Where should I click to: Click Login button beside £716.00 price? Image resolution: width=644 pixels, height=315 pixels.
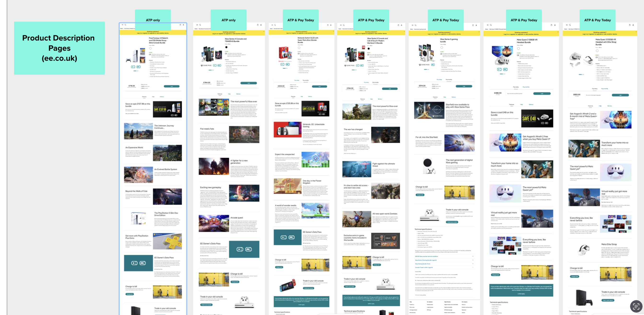click(x=172, y=86)
